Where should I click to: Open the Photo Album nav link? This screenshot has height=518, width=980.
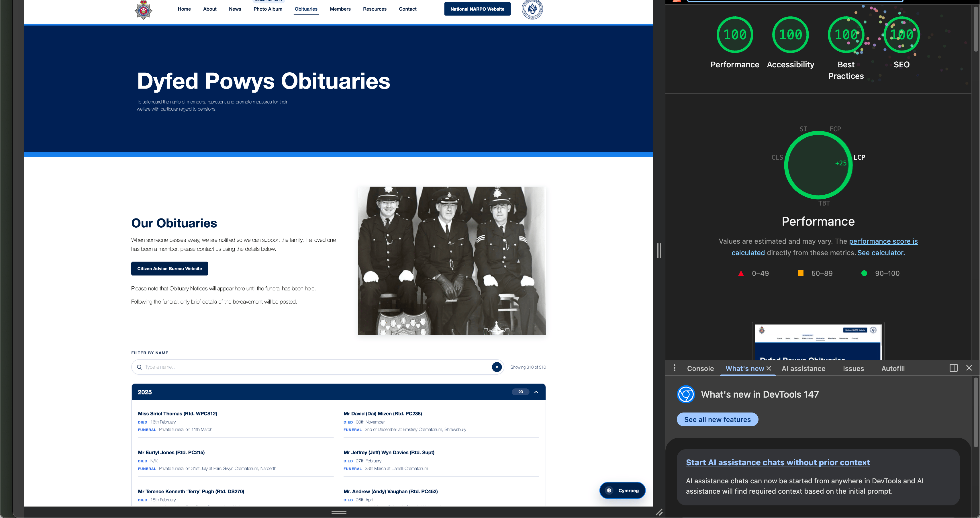[x=268, y=9]
